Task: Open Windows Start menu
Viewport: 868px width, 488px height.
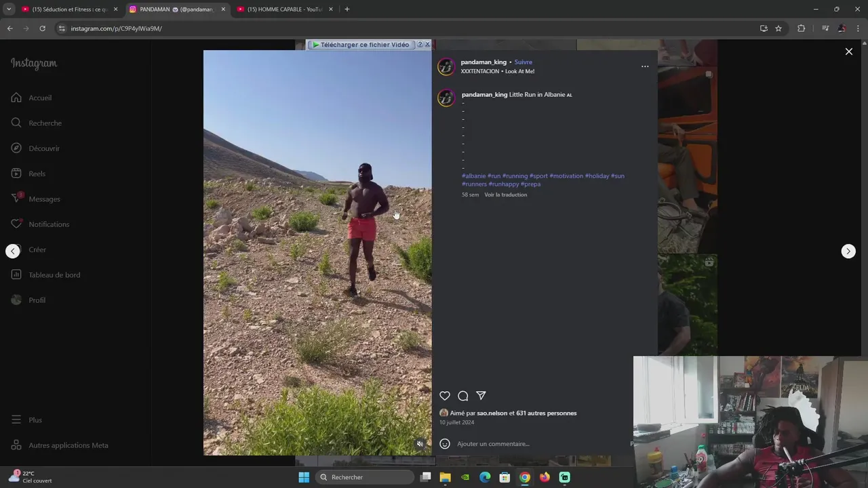Action: pyautogui.click(x=304, y=477)
